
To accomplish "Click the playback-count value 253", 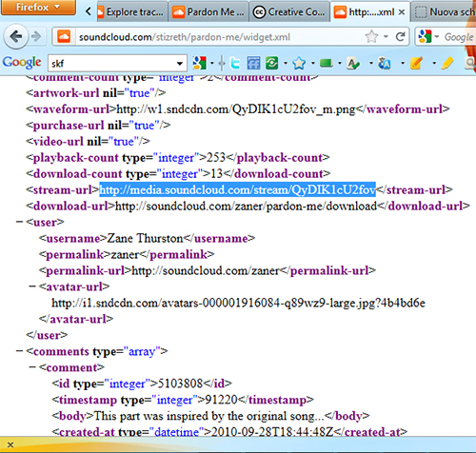I will [216, 158].
